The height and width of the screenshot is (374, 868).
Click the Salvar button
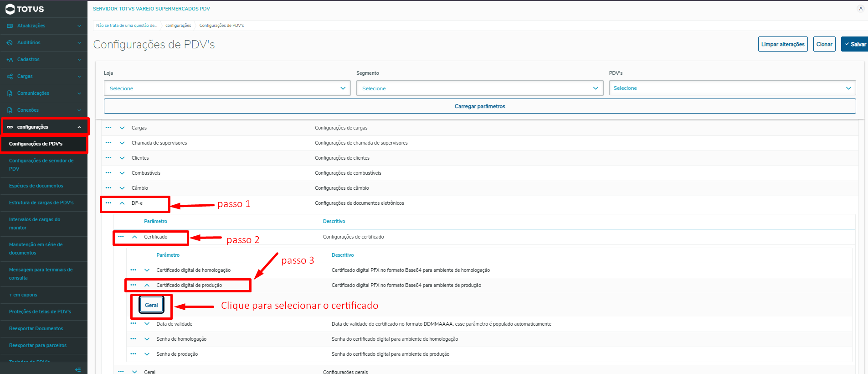point(854,44)
